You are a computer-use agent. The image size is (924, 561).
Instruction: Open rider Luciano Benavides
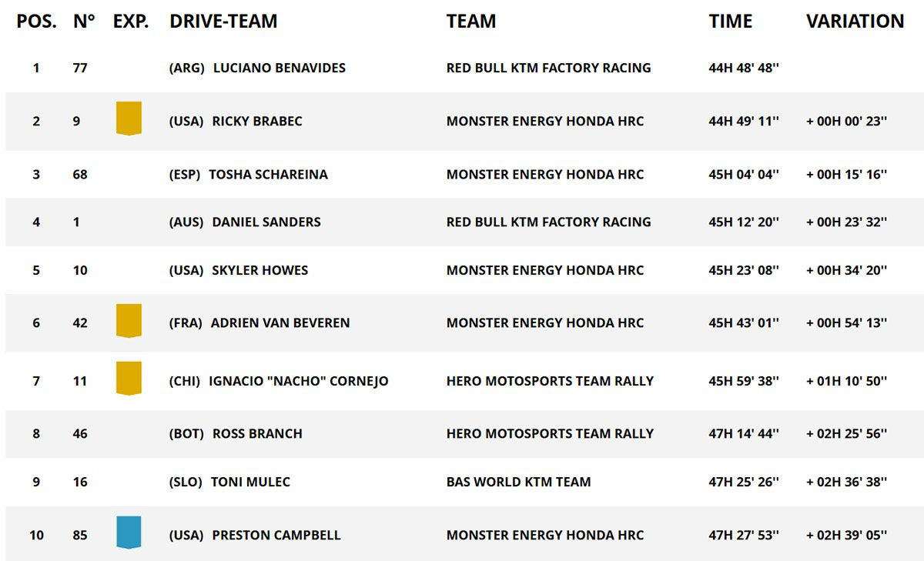pyautogui.click(x=279, y=68)
